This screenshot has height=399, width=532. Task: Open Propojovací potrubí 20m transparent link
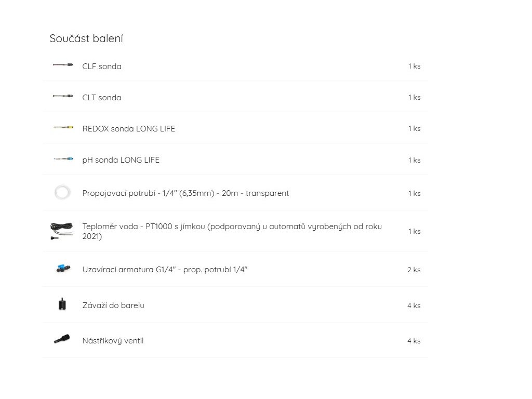pyautogui.click(x=185, y=193)
